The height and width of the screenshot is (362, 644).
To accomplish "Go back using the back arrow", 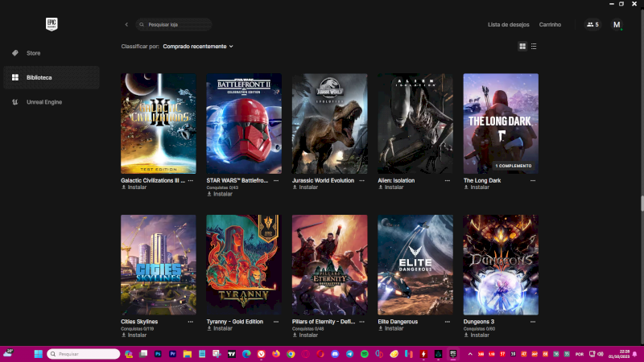I will (126, 25).
